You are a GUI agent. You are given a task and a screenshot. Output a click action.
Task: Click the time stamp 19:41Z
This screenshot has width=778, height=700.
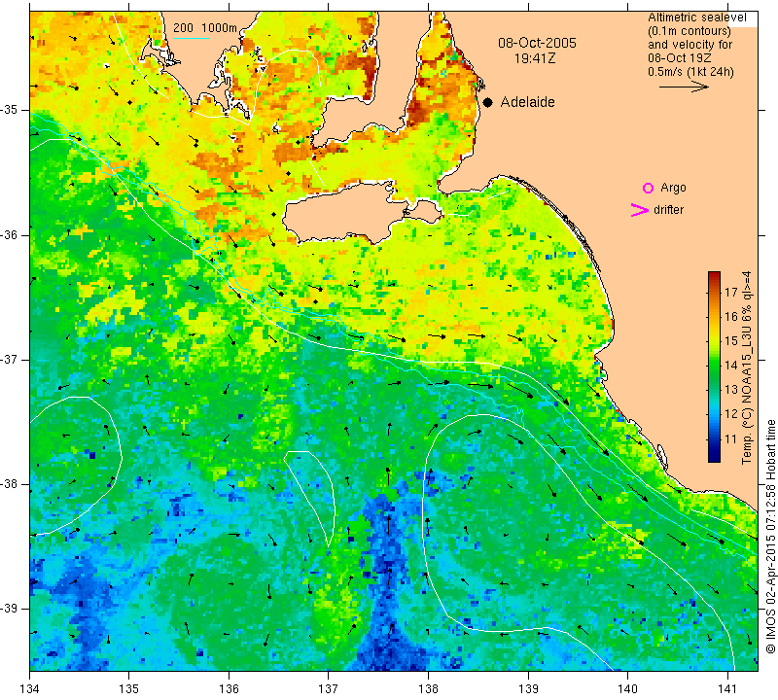[534, 58]
